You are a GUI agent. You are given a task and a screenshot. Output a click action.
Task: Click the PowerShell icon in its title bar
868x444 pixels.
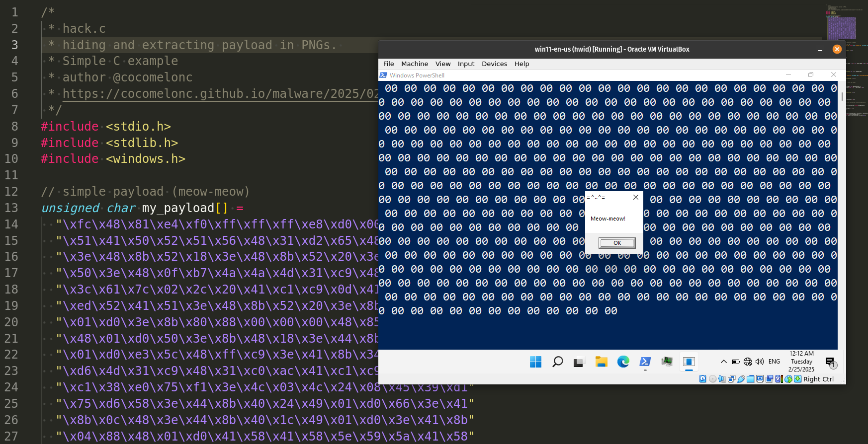[x=383, y=75]
